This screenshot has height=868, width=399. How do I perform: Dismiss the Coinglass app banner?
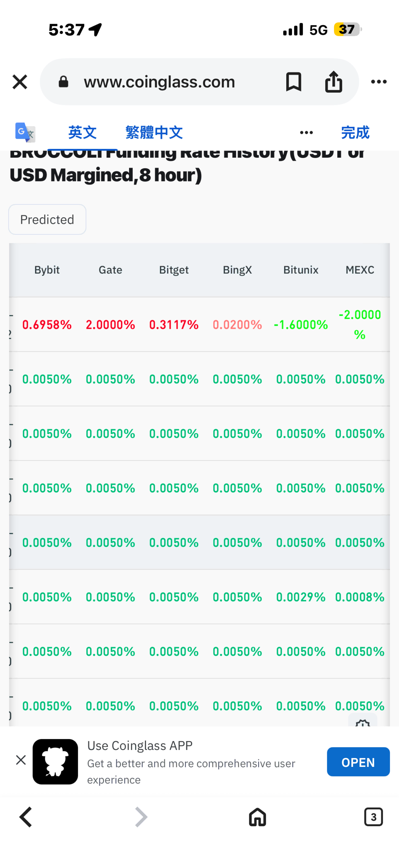21,759
